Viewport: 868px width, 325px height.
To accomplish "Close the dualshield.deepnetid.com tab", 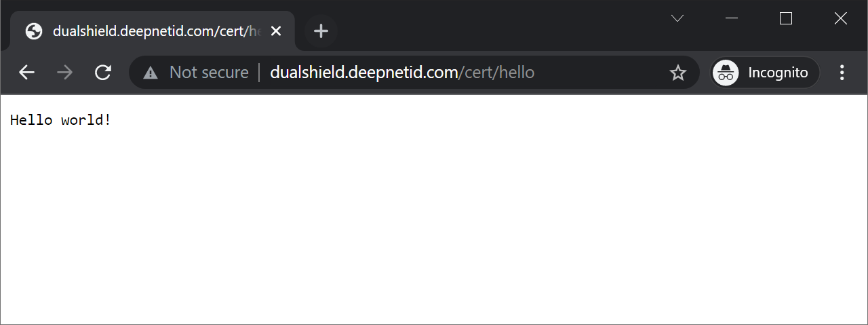I will click(x=276, y=31).
